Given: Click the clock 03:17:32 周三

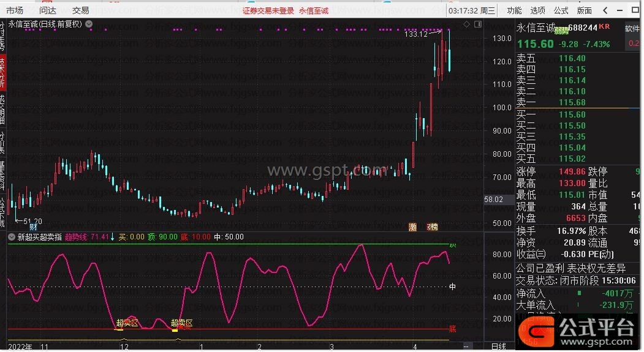Looking at the screenshot, I should tap(472, 10).
